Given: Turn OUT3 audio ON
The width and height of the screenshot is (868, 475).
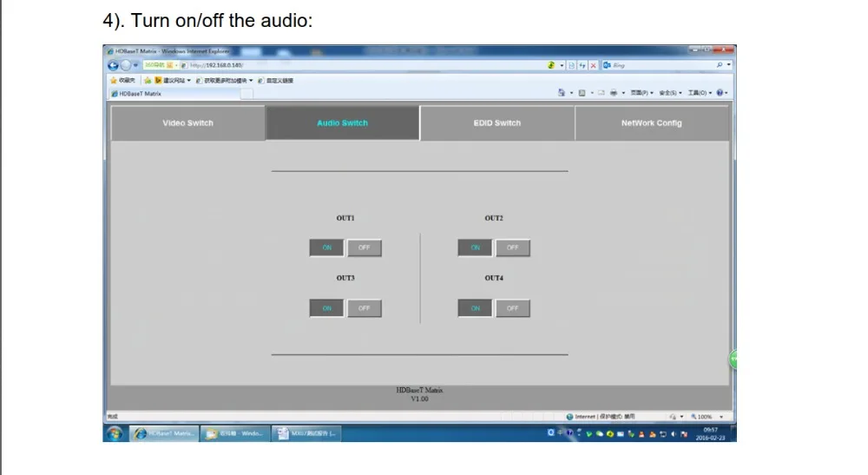Looking at the screenshot, I should [326, 308].
